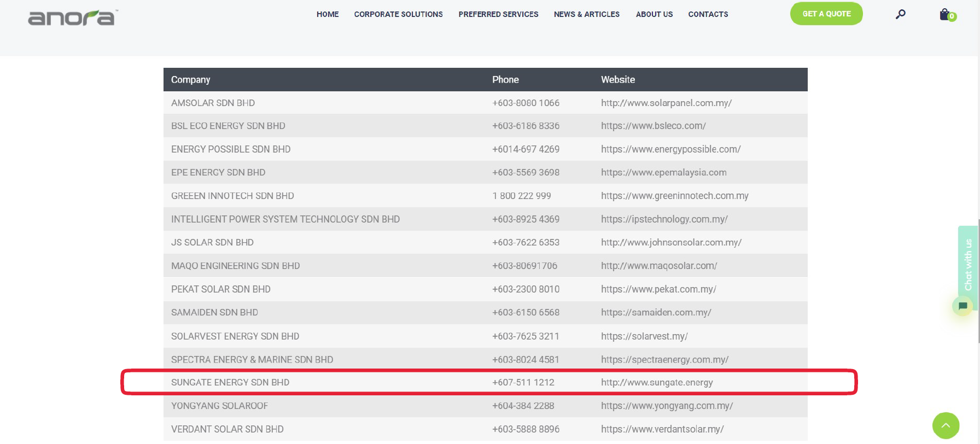This screenshot has height=444, width=980.
Task: Select INTELLIGENT POWER SYSTEM TECHNOLOGY cell
Action: [x=285, y=219]
